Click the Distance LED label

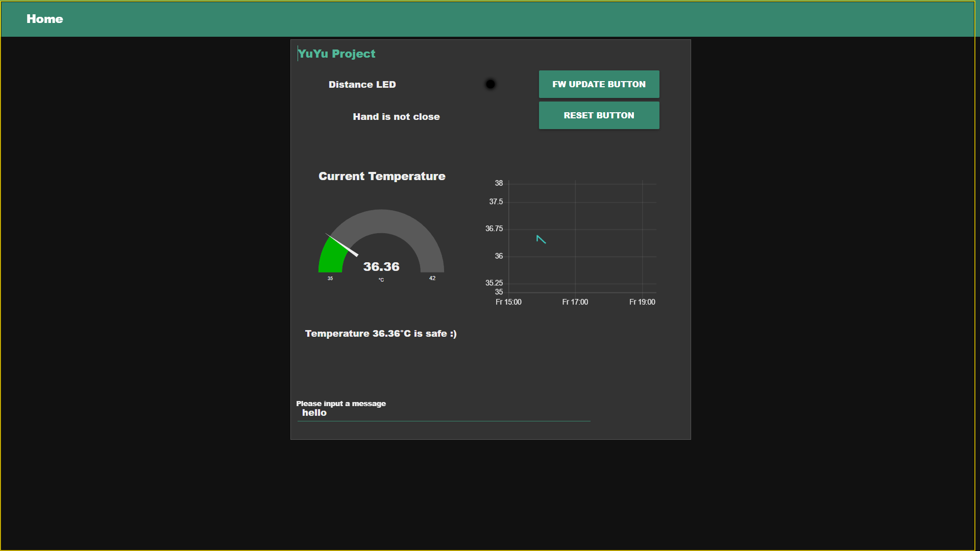(362, 85)
